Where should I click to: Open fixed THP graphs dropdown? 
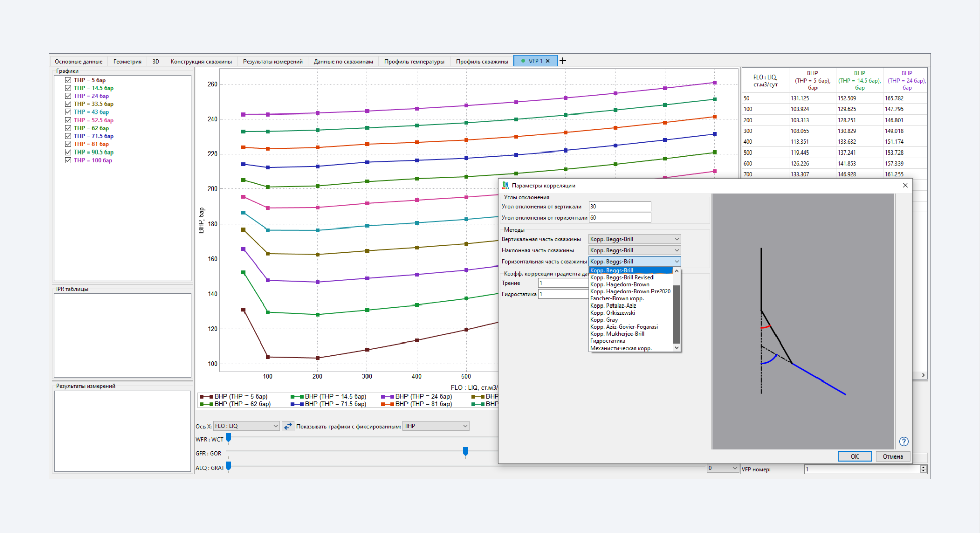coord(436,426)
